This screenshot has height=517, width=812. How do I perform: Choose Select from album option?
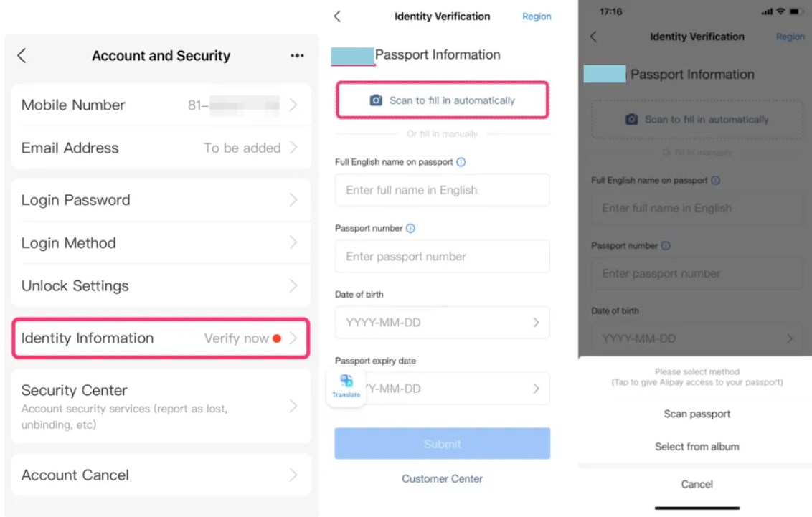[x=697, y=447]
